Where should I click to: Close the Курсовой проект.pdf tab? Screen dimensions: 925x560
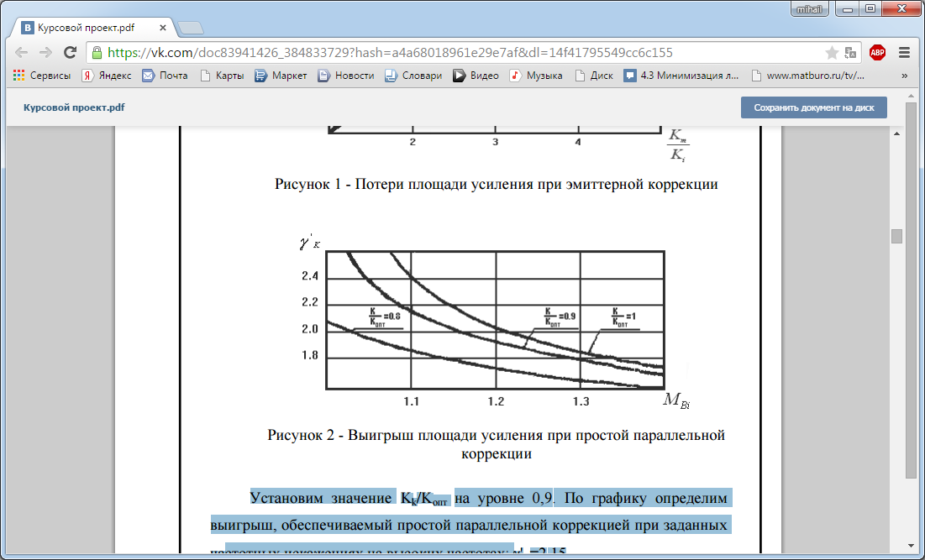[x=163, y=28]
